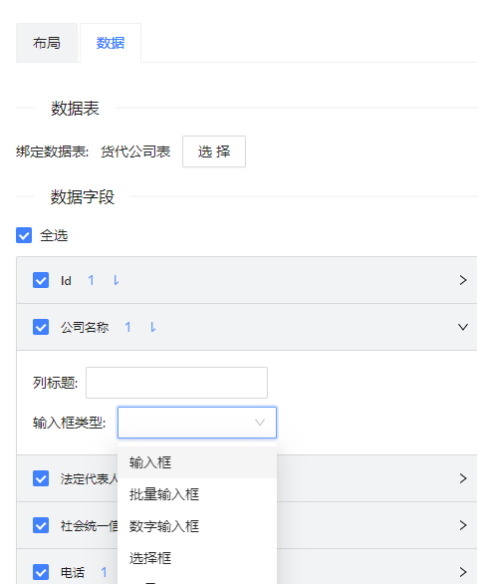Toggle the 法定代表人 field checkbox
The width and height of the screenshot is (478, 585).
tap(41, 478)
